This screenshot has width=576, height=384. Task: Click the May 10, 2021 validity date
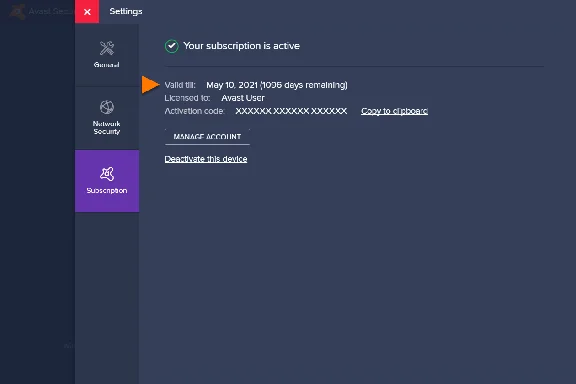point(232,85)
